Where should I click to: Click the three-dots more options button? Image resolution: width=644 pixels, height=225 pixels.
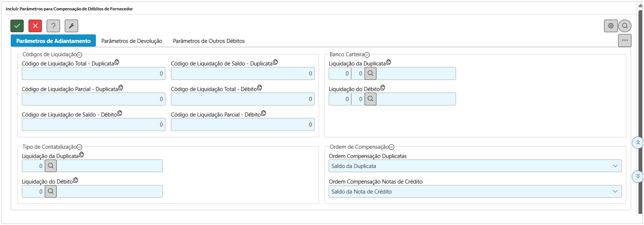coord(625,40)
